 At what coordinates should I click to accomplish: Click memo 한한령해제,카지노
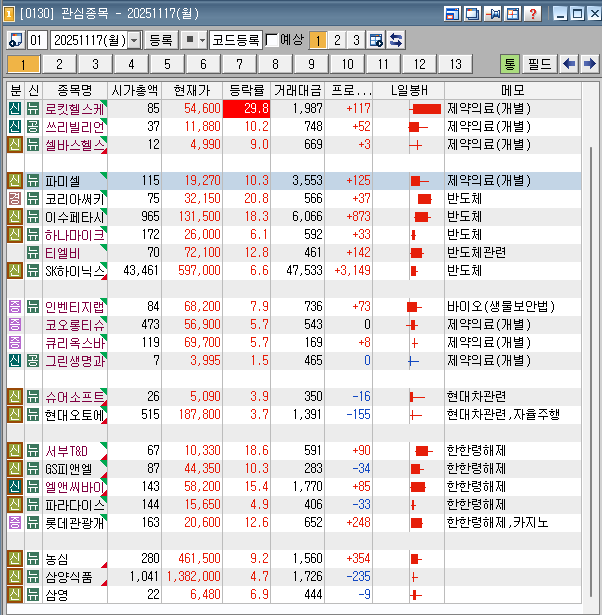[497, 523]
